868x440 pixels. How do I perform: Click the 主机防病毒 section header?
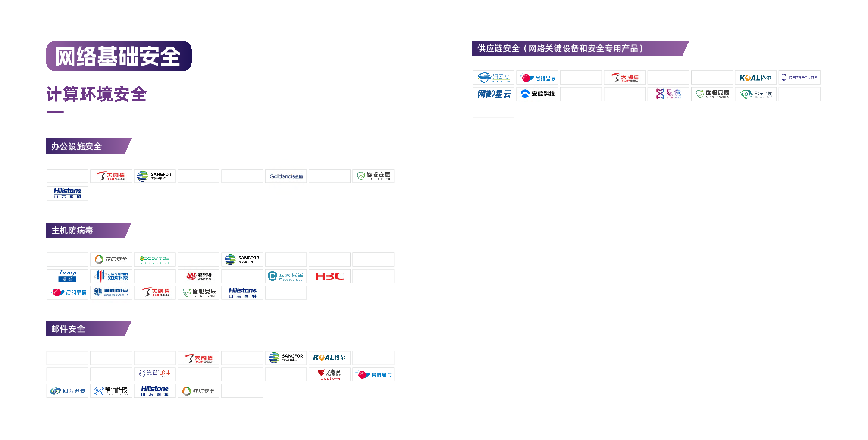point(88,230)
